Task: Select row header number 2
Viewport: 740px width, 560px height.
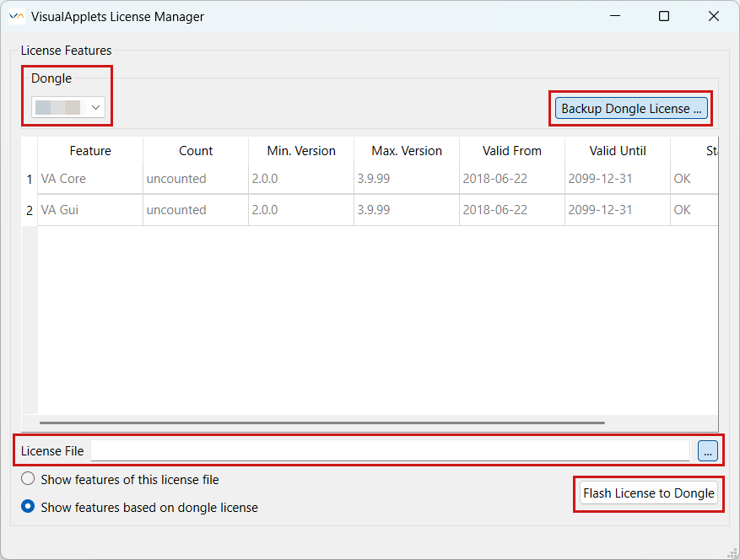Action: pos(30,210)
